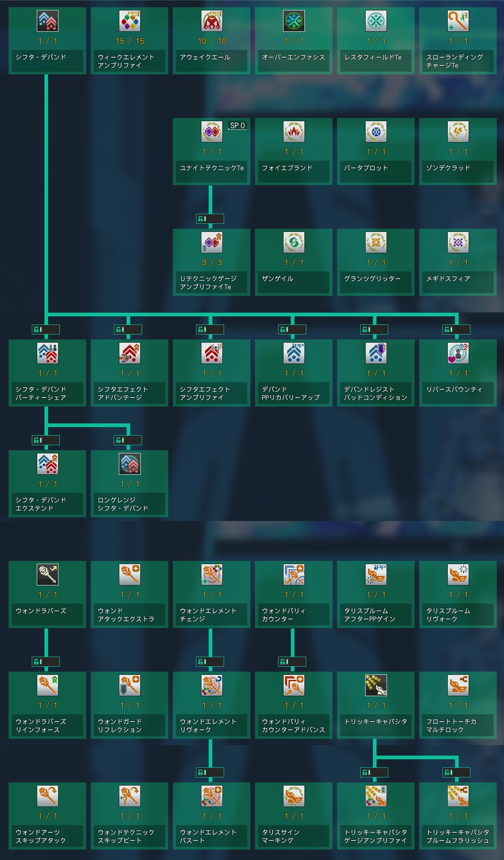Click the 3 / 3 level text
504x860 pixels.
coord(212,263)
